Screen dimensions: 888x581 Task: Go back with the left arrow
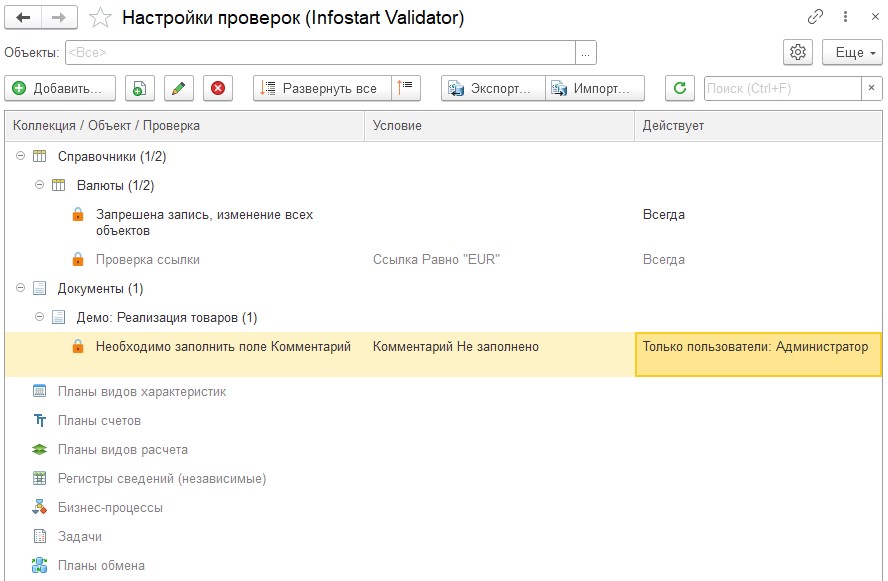pyautogui.click(x=23, y=18)
